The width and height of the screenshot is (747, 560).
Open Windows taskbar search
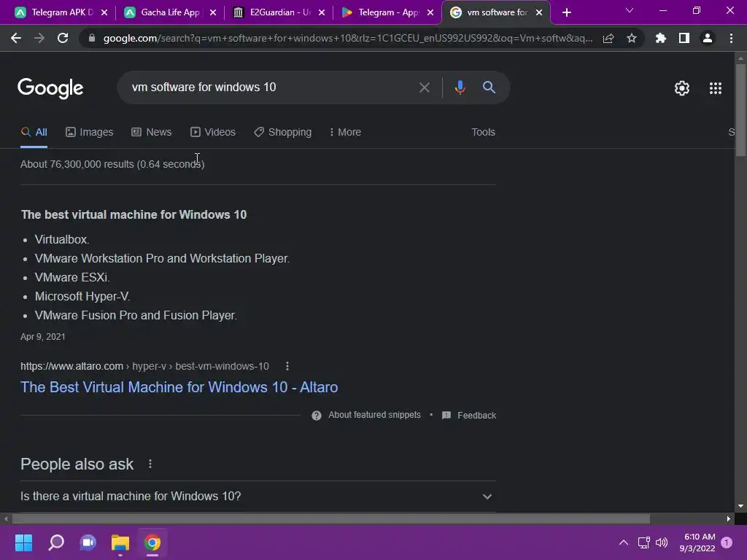pos(55,542)
